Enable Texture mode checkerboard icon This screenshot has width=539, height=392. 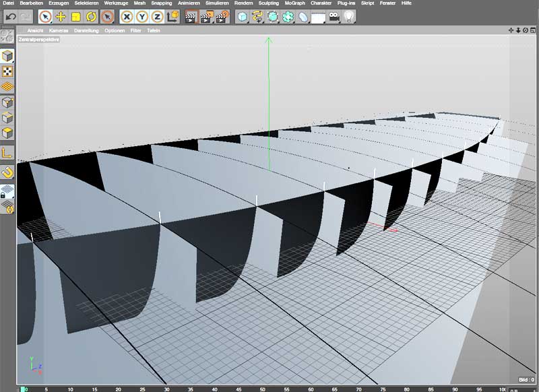click(x=7, y=71)
